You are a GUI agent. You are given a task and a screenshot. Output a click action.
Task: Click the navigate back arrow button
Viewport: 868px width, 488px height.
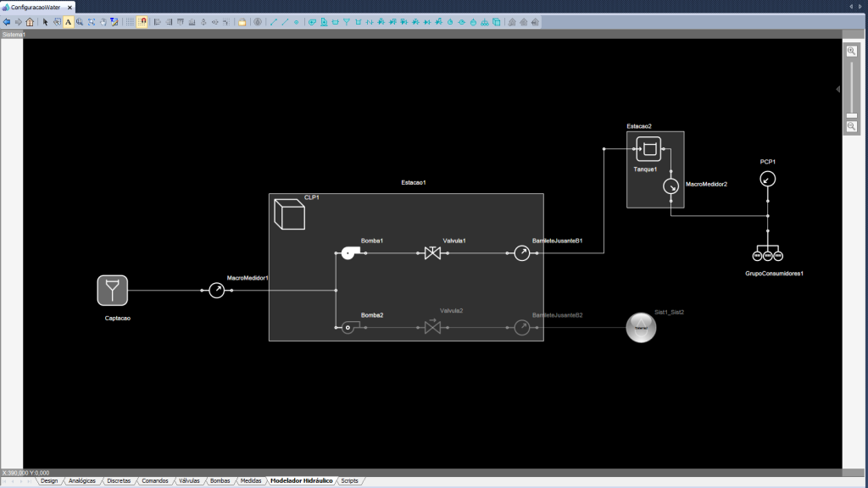click(x=8, y=22)
